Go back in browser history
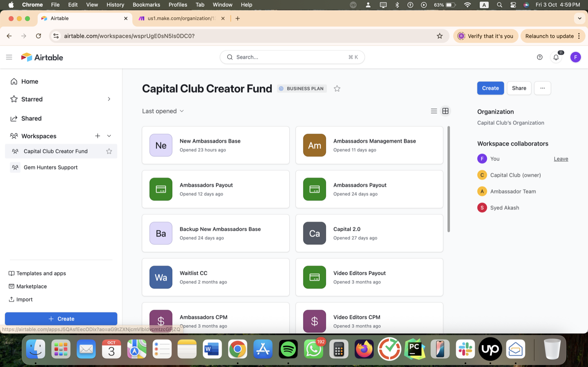This screenshot has height=367, width=588. (9, 36)
